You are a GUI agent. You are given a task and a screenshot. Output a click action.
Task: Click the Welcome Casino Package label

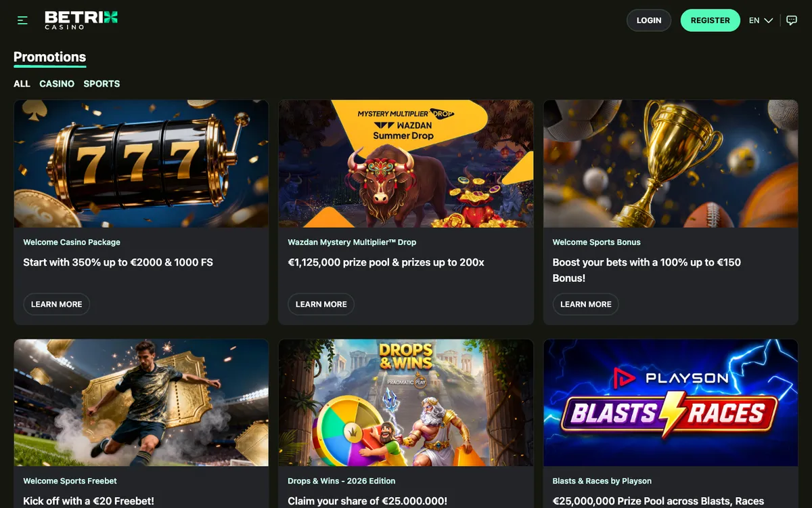click(x=72, y=242)
